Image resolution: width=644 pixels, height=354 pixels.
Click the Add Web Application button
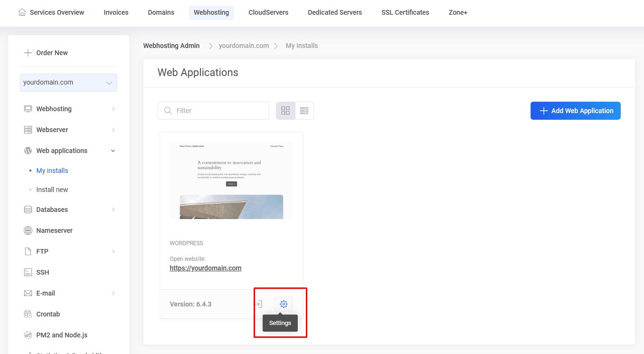575,110
